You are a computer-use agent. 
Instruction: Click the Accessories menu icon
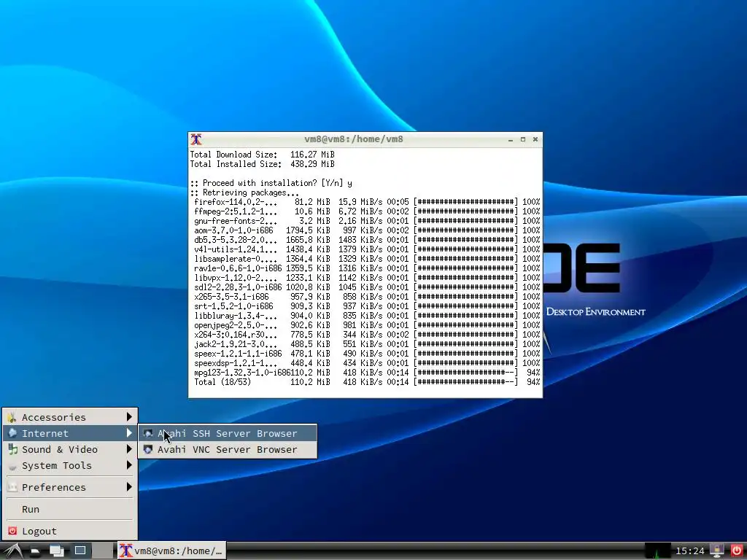tap(12, 418)
